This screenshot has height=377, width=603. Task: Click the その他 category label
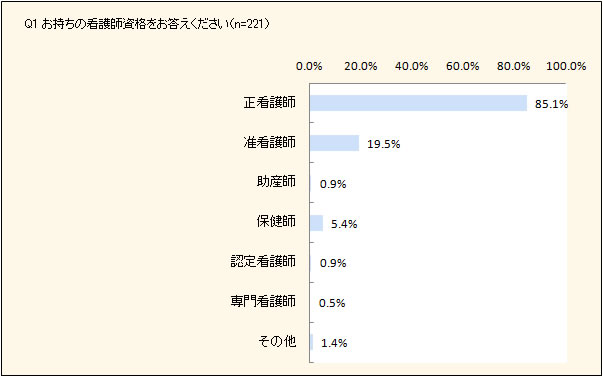tap(277, 342)
